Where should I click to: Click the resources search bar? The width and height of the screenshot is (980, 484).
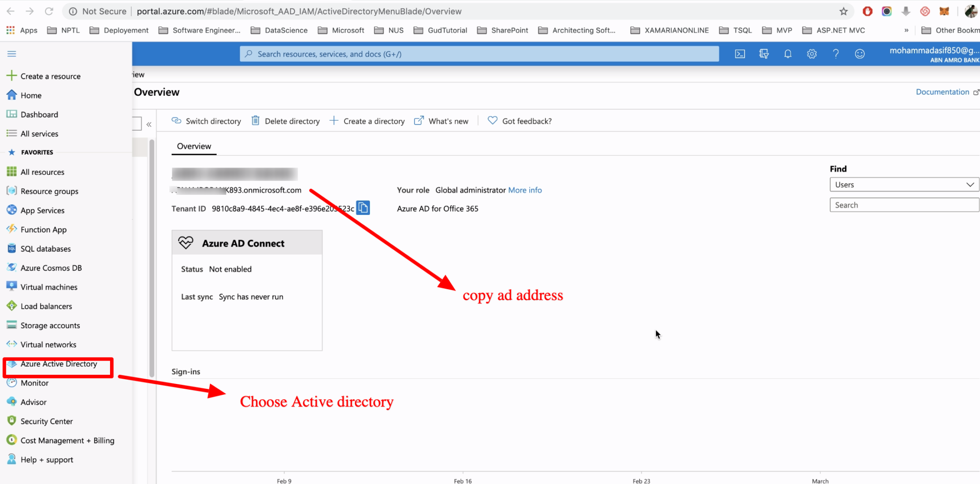click(x=479, y=54)
